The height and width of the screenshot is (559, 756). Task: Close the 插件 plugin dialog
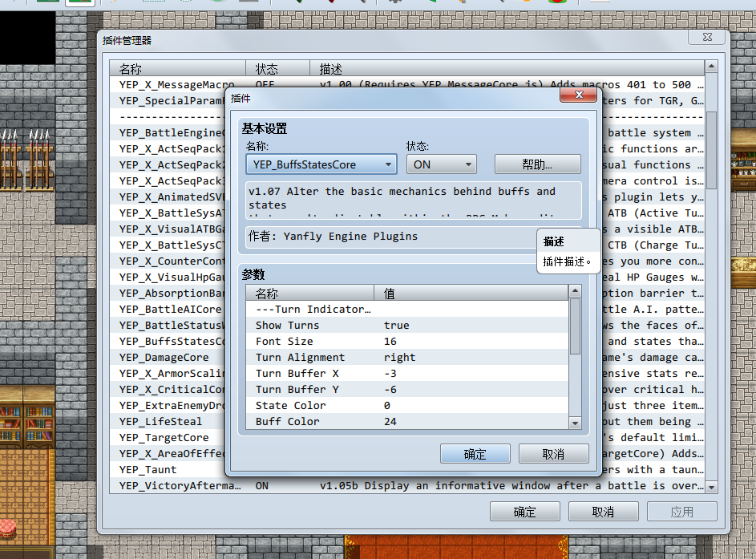point(579,95)
